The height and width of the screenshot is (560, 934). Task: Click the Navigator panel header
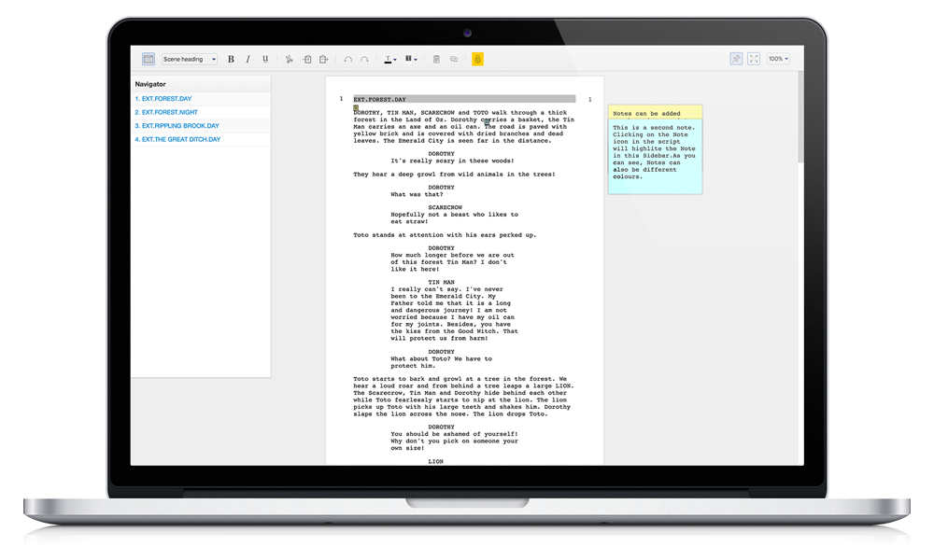click(x=201, y=84)
